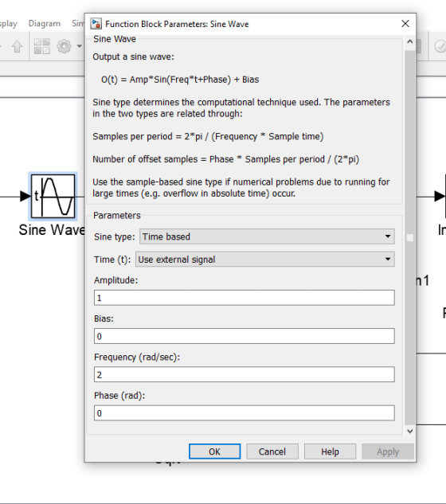
Task: Click the Cancel button
Action: coord(272,451)
